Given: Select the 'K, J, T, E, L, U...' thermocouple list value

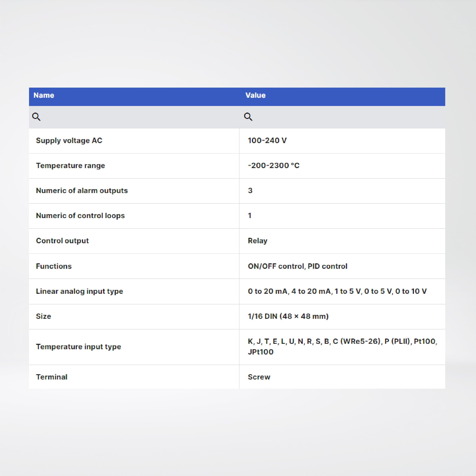Looking at the screenshot, I should pos(342,347).
